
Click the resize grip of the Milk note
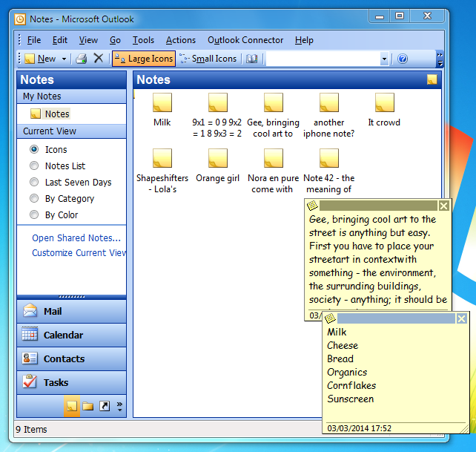click(x=464, y=429)
